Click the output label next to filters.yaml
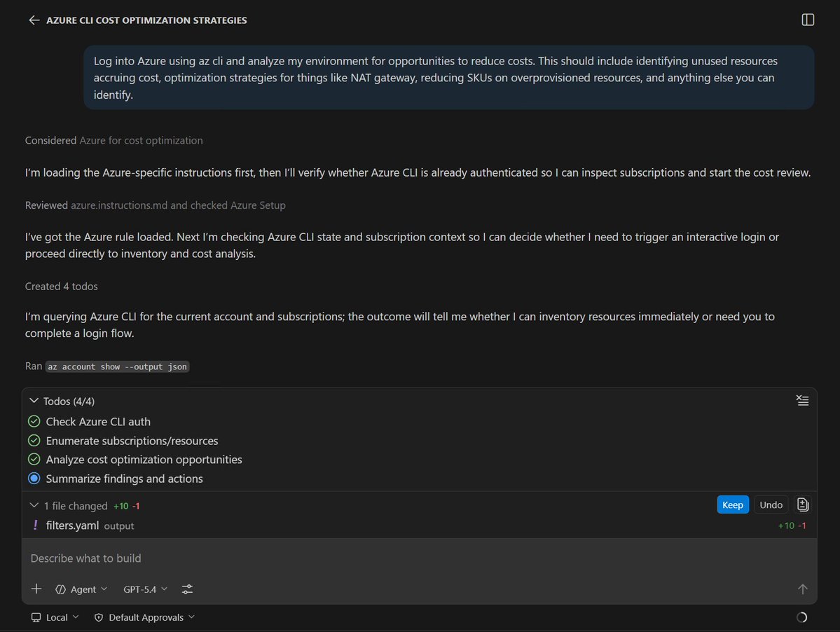The width and height of the screenshot is (840, 632). (119, 526)
